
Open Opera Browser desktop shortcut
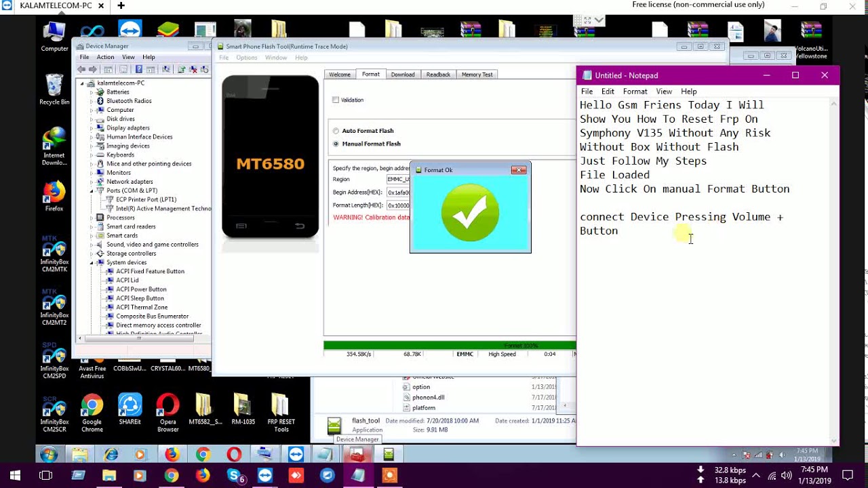[167, 413]
